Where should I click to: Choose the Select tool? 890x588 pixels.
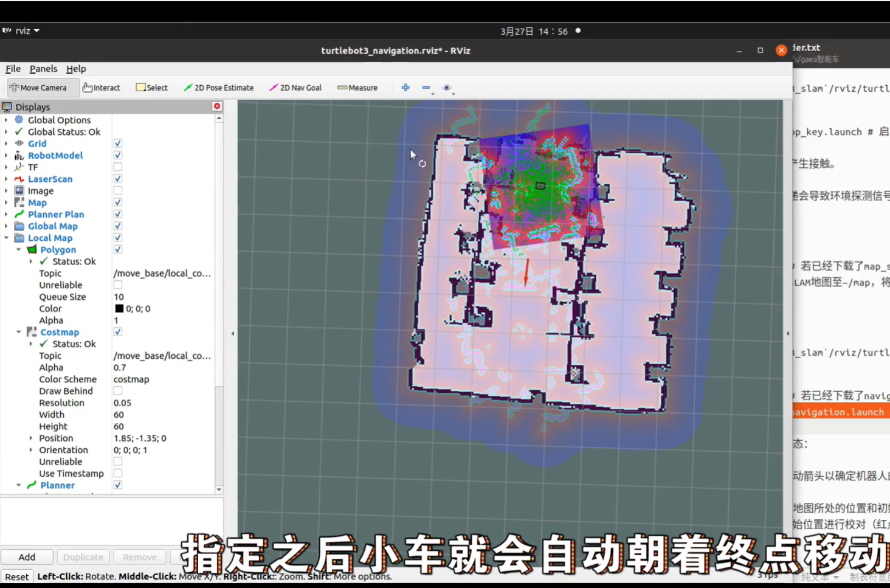click(152, 88)
